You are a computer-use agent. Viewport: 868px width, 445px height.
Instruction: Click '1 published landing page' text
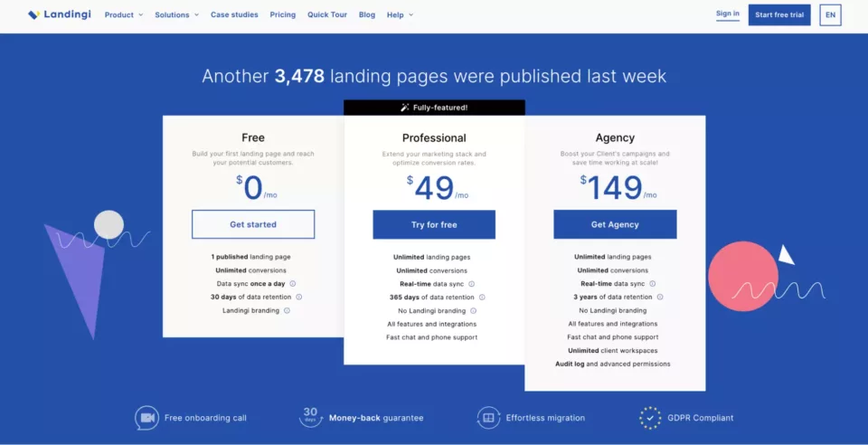(x=250, y=257)
